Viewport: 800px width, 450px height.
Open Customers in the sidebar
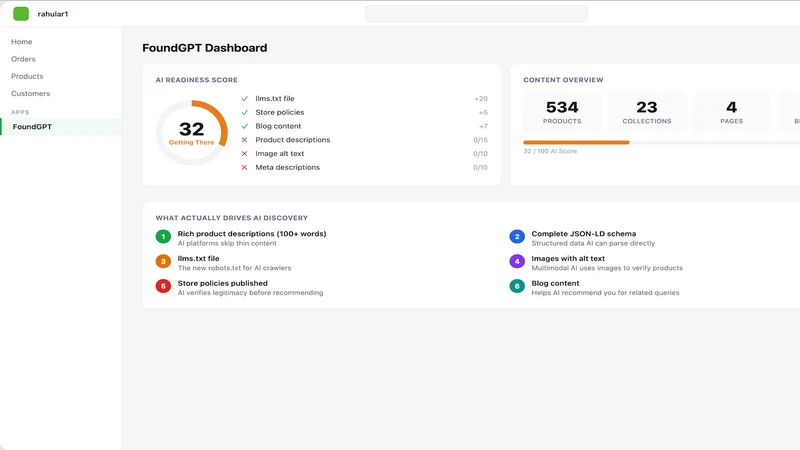pyautogui.click(x=31, y=94)
